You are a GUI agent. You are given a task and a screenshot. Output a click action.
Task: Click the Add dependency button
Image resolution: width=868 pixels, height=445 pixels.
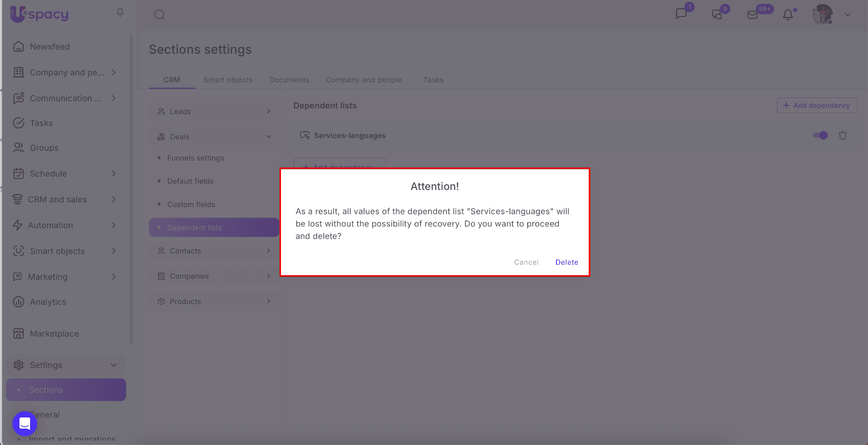[817, 105]
